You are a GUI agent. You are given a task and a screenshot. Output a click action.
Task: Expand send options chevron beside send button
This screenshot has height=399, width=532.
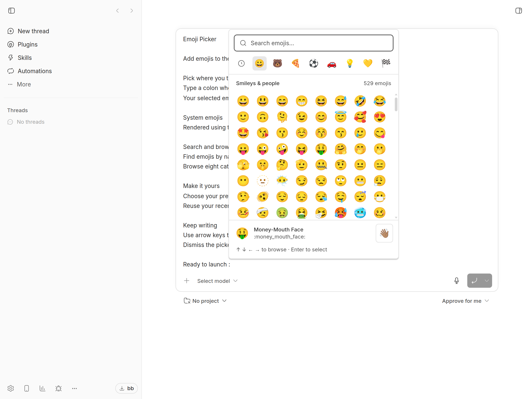[x=486, y=281]
